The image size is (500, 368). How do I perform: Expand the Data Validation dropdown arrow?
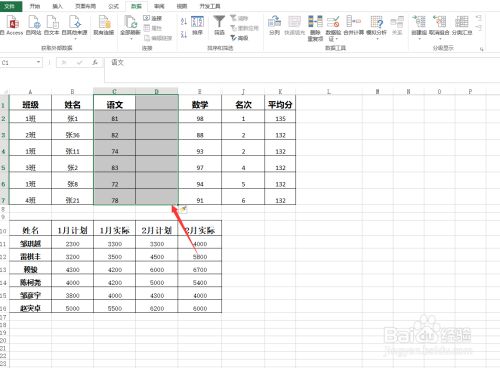point(337,39)
